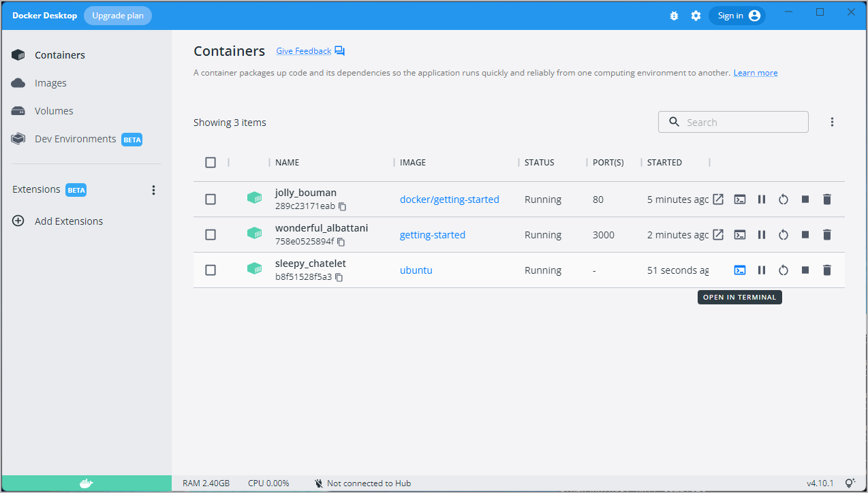Click Running status of sleepy_chatelet
The width and height of the screenshot is (868, 493).
pos(543,270)
